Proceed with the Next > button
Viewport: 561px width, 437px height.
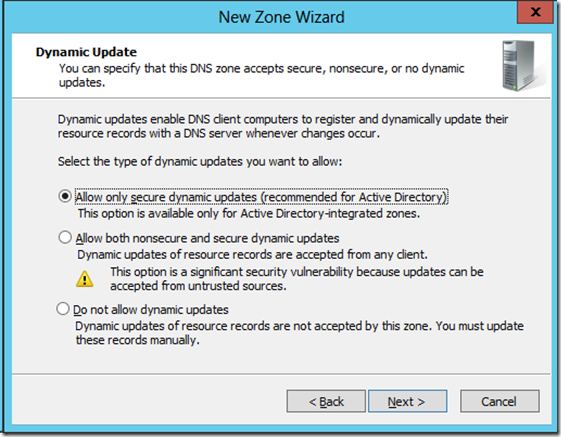coord(408,401)
